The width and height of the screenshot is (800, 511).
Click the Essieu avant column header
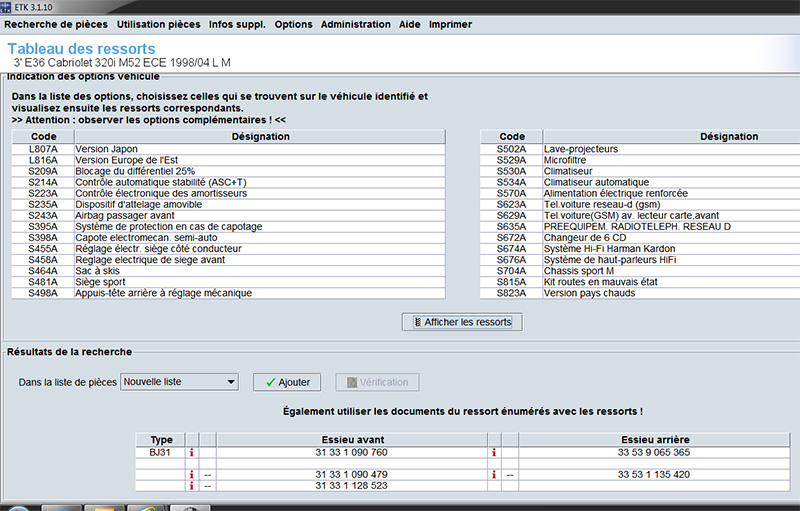pos(353,440)
